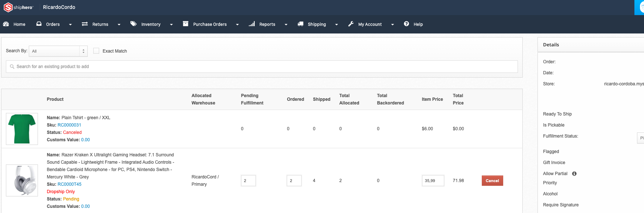
Task: Click the product search input field
Action: pos(262,67)
